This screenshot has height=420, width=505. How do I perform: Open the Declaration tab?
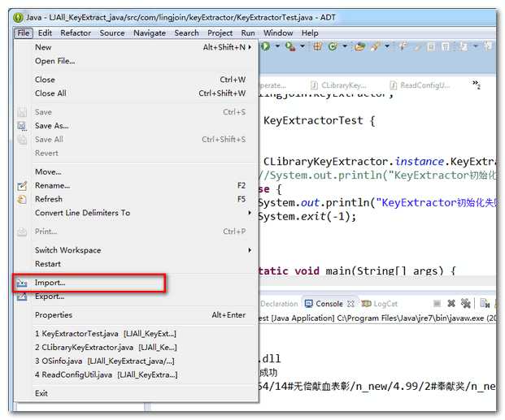279,304
